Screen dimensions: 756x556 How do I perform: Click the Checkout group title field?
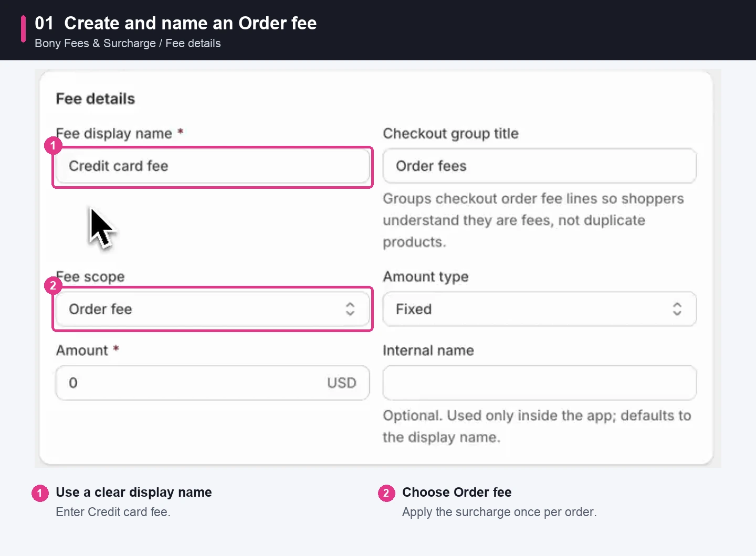(540, 166)
